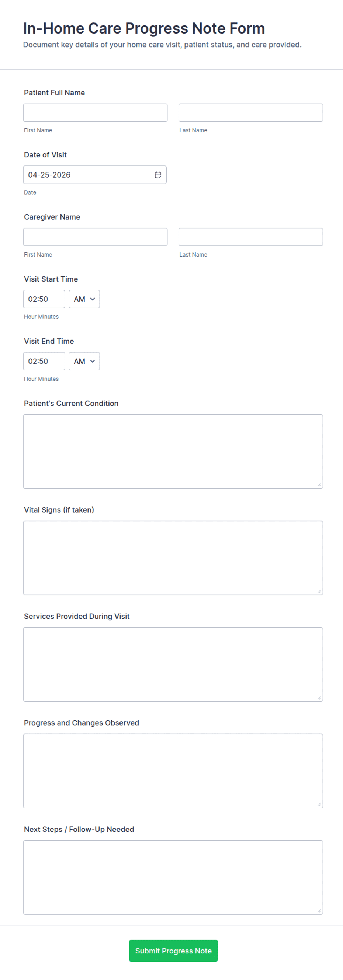Edit the Visit Start Time field
Viewport: 343px width, 980px height.
click(44, 299)
